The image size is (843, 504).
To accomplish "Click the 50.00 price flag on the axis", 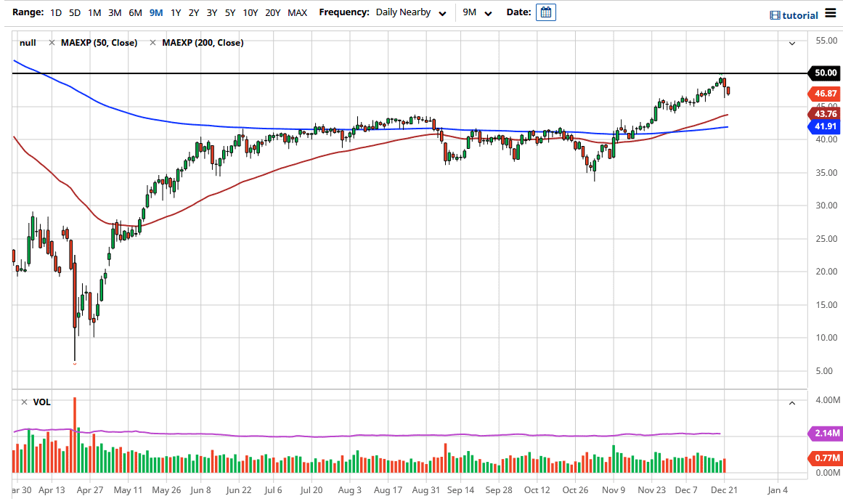I will point(824,73).
